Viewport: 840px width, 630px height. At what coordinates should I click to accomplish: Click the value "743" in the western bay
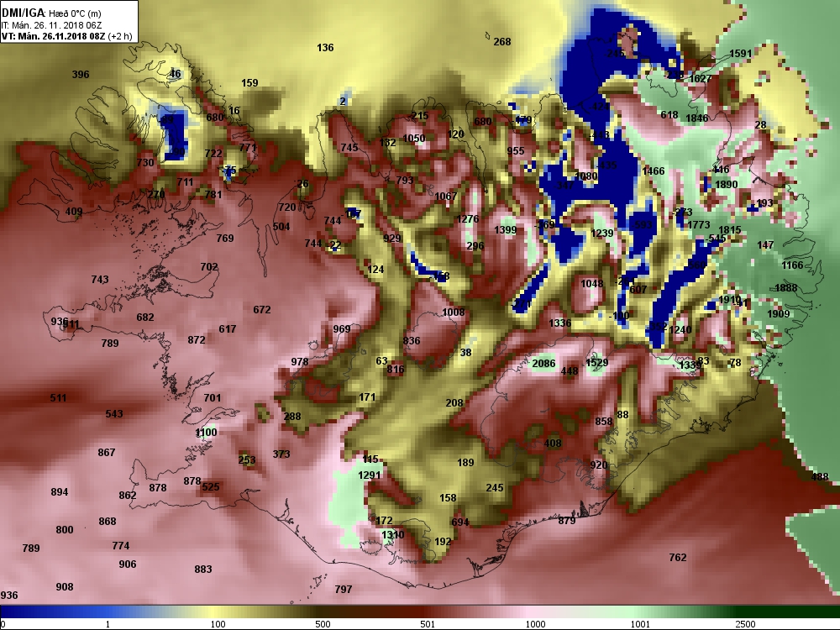[100, 279]
